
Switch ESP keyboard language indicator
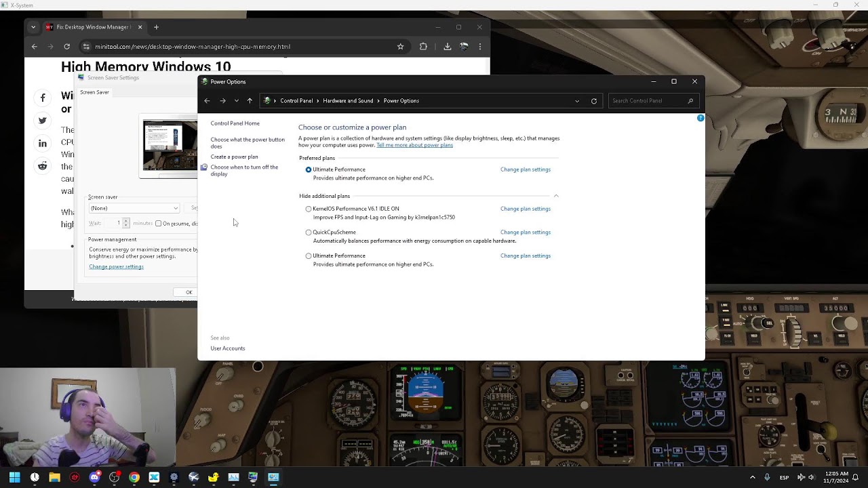click(784, 477)
